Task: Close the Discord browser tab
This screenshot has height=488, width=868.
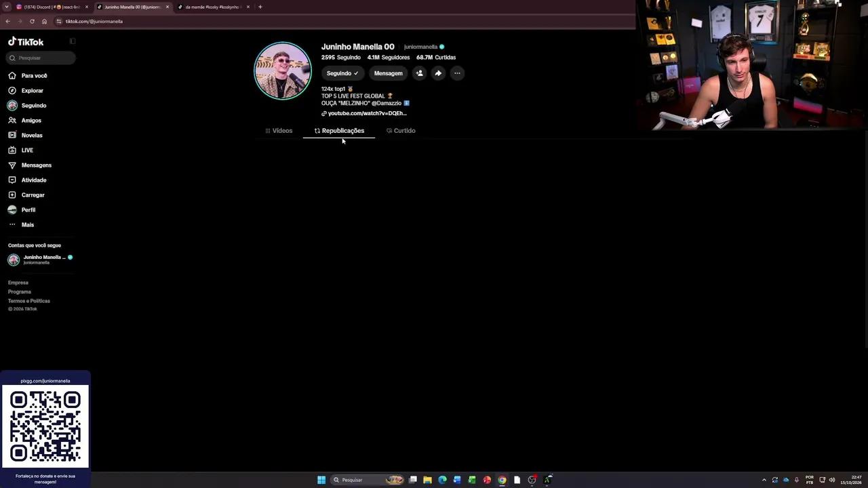Action: point(87,7)
